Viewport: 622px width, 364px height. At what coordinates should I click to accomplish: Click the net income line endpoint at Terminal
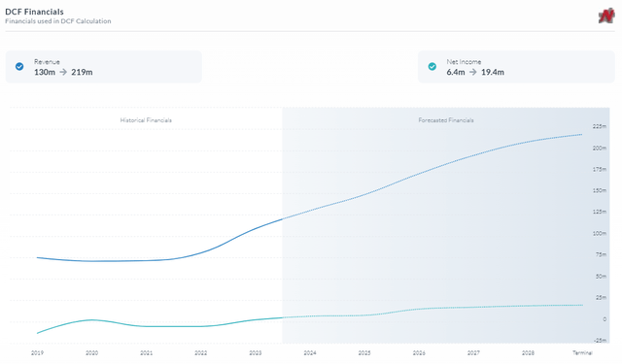click(582, 305)
